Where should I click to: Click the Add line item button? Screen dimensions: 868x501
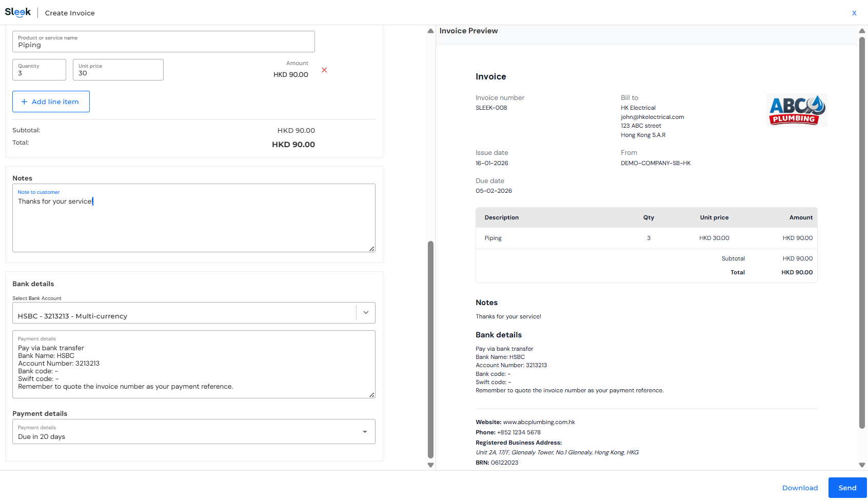pos(51,102)
